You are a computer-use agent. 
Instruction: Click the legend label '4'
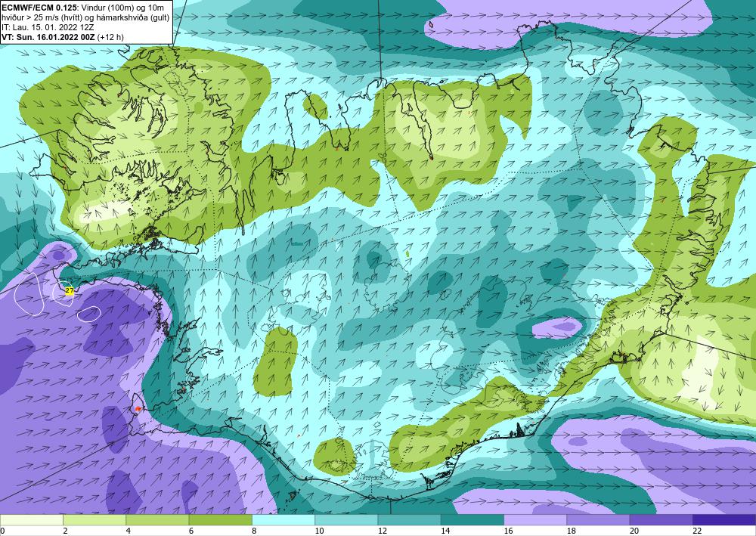click(128, 531)
